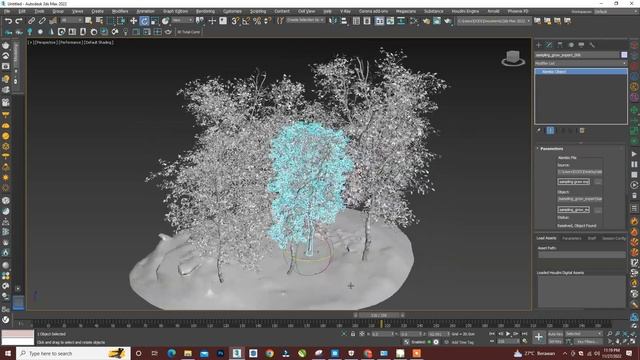The width and height of the screenshot is (640, 360).
Task: Click the Render Setup icon
Action: [426, 20]
